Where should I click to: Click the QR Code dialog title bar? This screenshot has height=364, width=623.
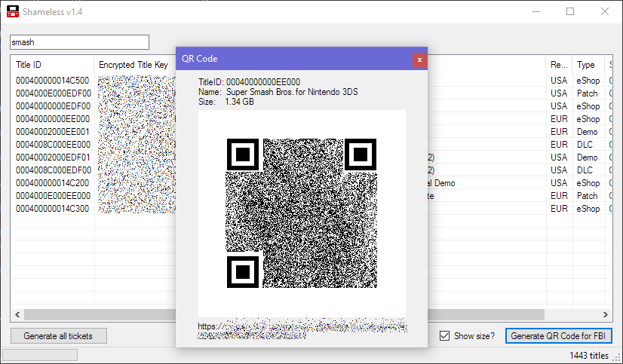coord(294,59)
